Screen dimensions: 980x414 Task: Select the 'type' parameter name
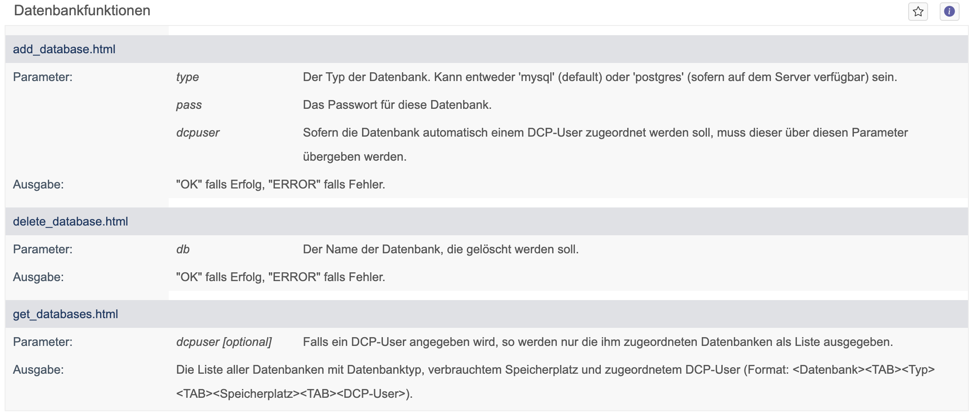(x=187, y=77)
